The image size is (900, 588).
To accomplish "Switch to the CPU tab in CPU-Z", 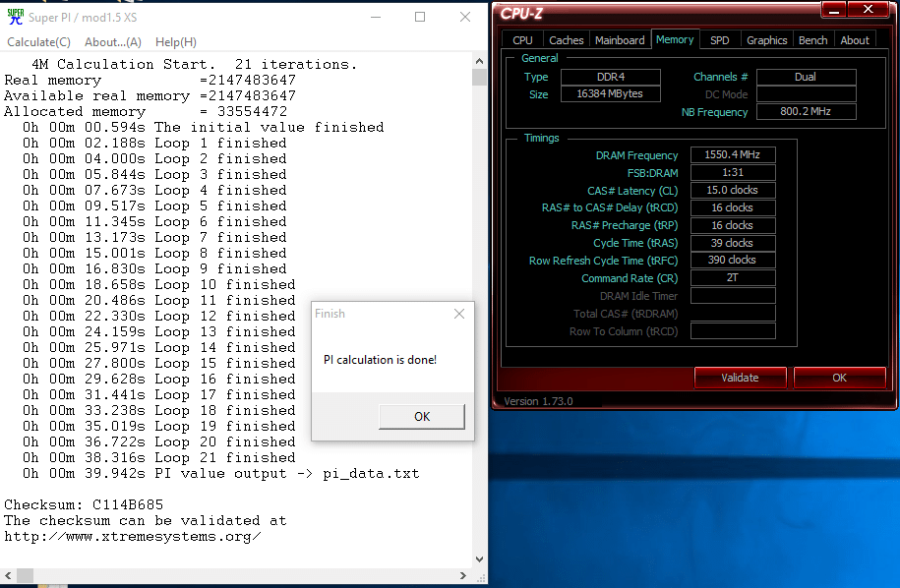I will click(522, 40).
